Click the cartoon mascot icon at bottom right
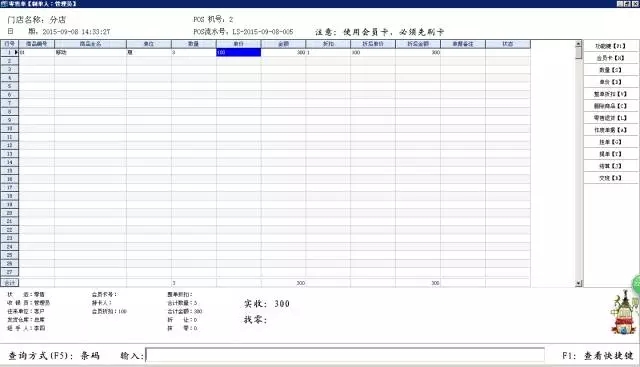 pos(624,312)
